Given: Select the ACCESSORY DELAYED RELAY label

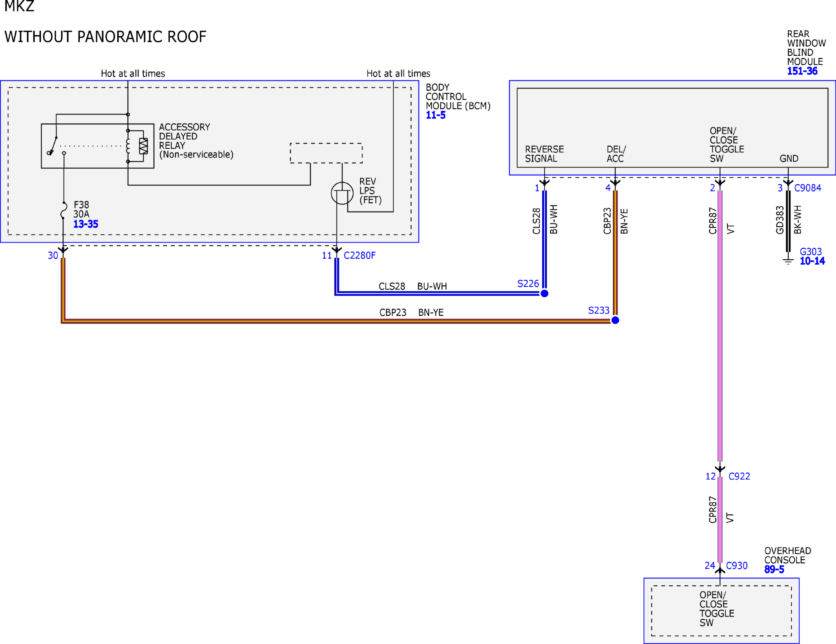Looking at the screenshot, I should 196,141.
